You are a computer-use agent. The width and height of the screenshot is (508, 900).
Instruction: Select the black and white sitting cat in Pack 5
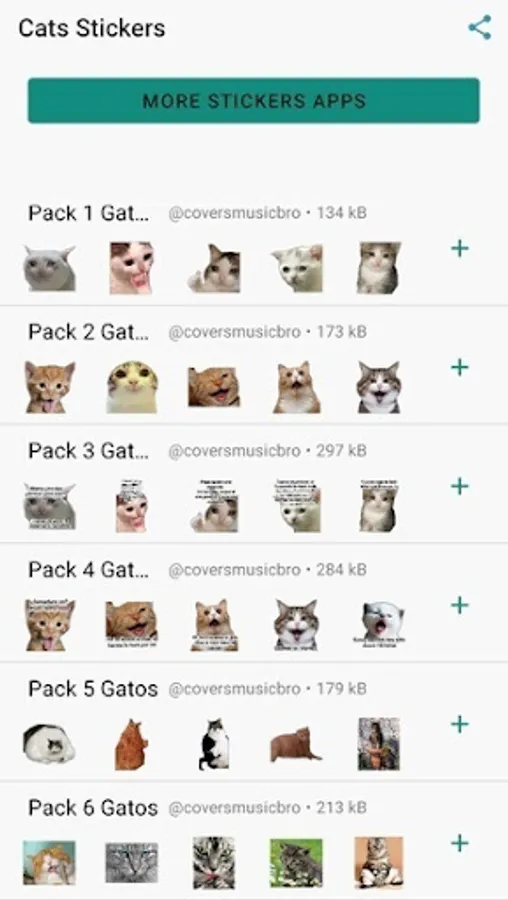point(214,744)
